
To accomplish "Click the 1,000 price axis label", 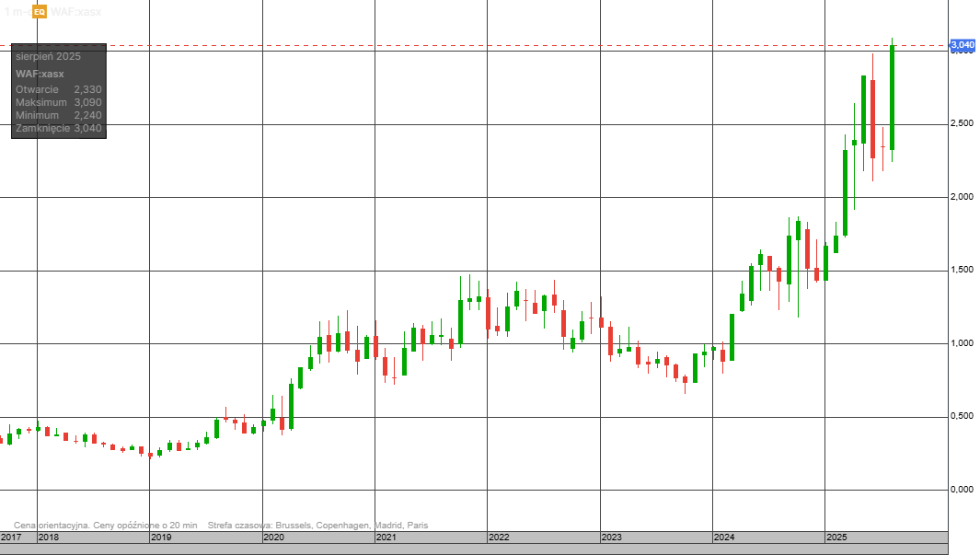I will 962,343.
